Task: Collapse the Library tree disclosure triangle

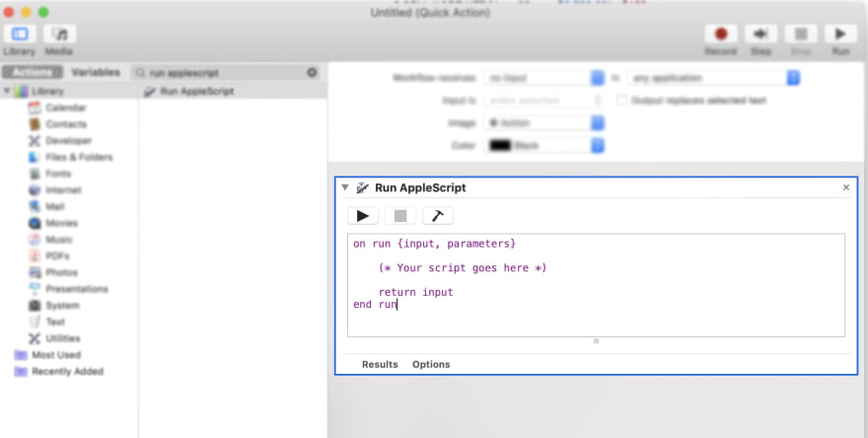Action: [7, 91]
